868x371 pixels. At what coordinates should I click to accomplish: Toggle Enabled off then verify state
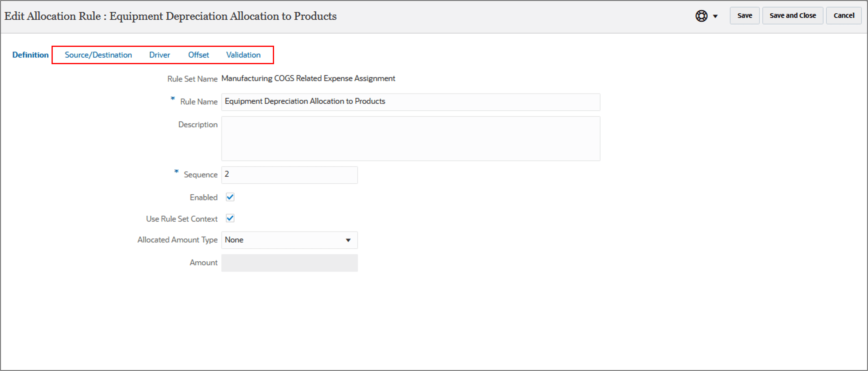click(230, 197)
